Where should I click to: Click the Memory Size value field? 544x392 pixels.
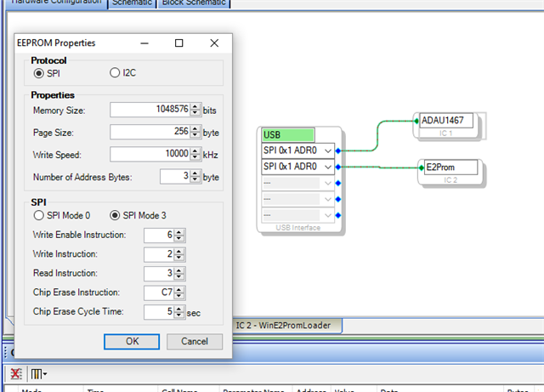(x=150, y=110)
